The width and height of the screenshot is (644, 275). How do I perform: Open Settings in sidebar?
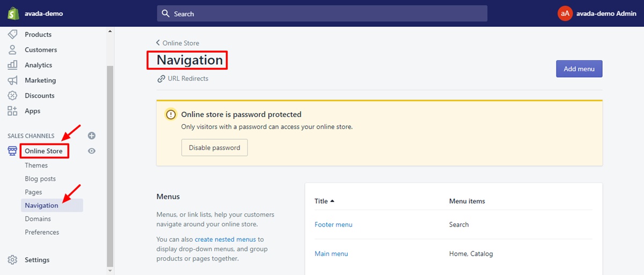coord(37,260)
